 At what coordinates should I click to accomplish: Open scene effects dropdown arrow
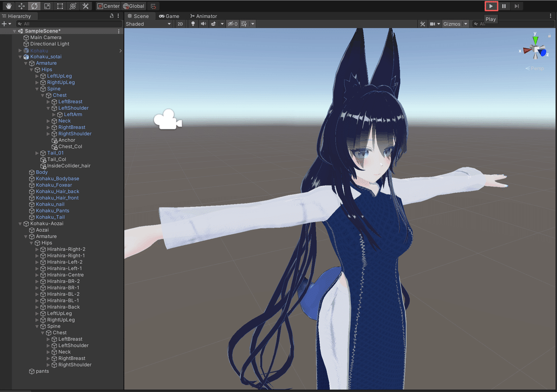pos(222,24)
